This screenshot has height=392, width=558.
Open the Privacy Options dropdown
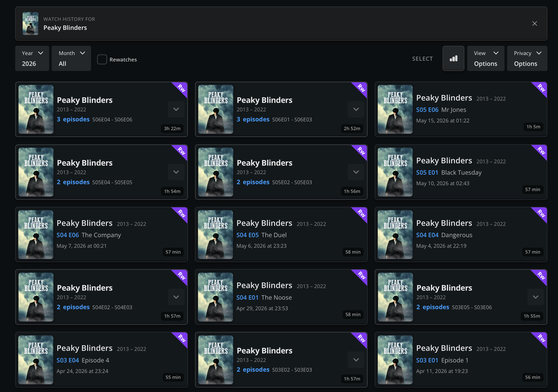point(527,58)
